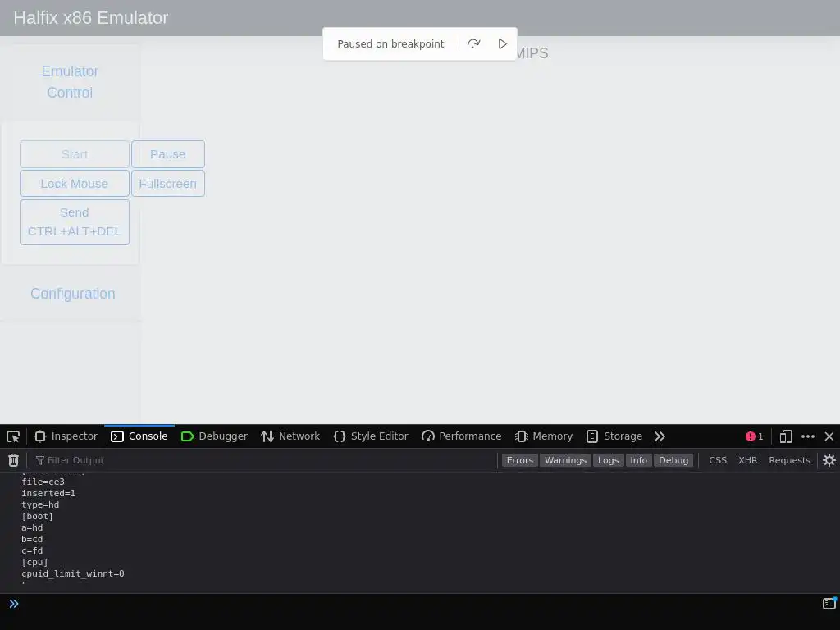
Task: Click the type=hd console line
Action: [x=40, y=504]
